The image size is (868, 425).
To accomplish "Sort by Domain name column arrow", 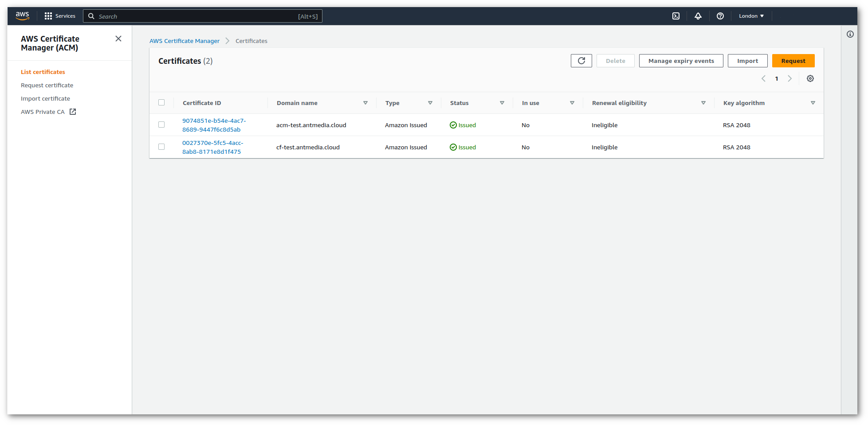I will [365, 103].
